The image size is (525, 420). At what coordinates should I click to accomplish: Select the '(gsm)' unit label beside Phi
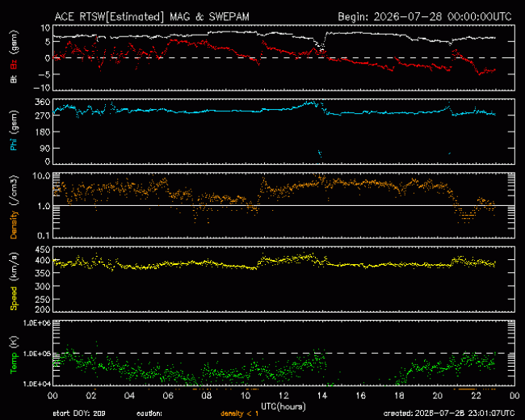coord(14,122)
